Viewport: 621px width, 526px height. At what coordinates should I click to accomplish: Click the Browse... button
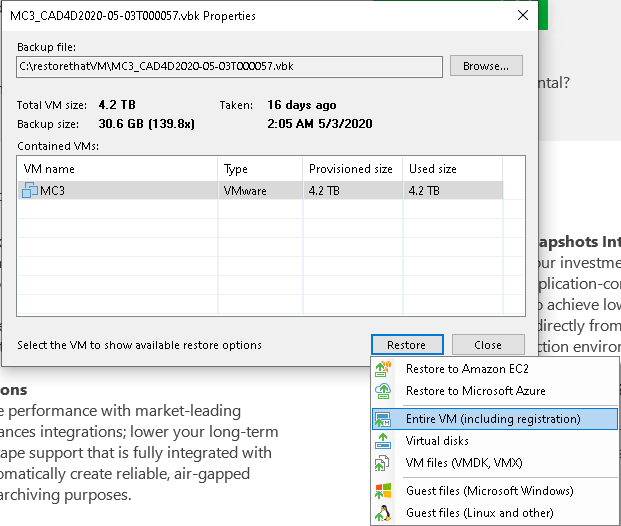coord(486,66)
